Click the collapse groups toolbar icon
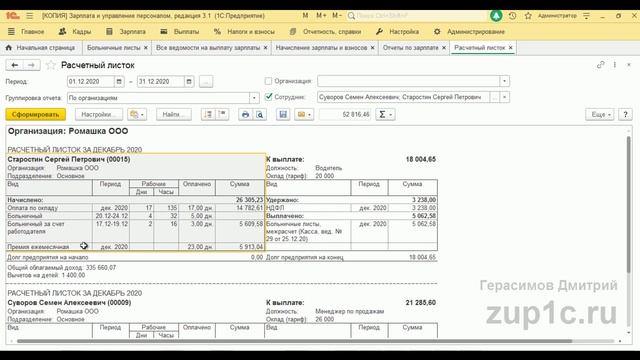 point(222,114)
